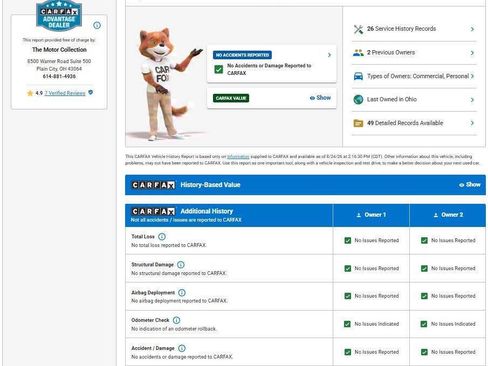The width and height of the screenshot is (488, 366).
Task: Click the gold star rating icon
Action: [30, 93]
